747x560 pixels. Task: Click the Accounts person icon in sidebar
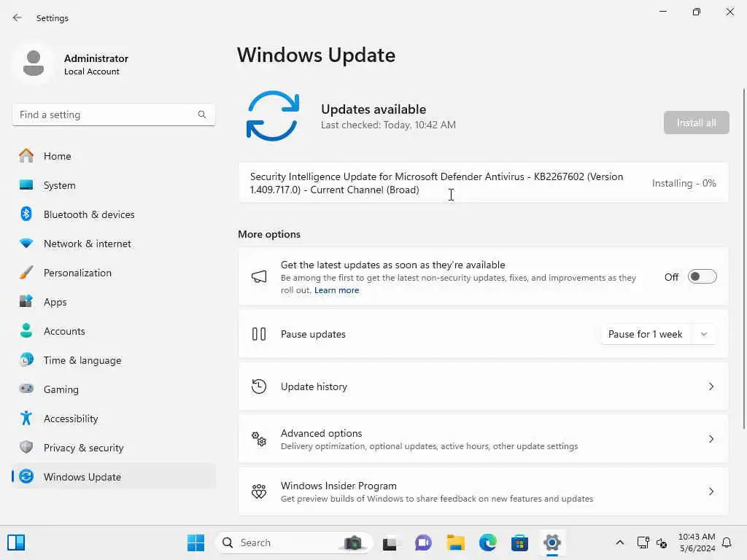click(x=26, y=330)
